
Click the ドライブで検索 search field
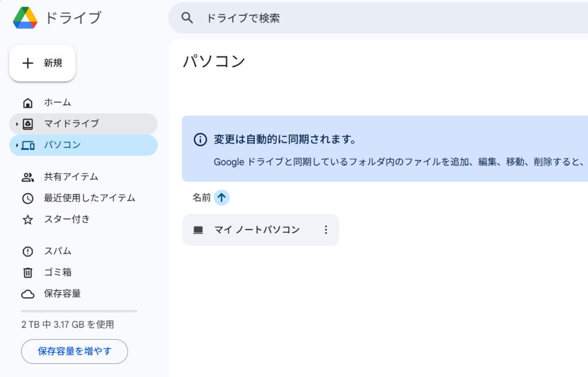(x=345, y=18)
